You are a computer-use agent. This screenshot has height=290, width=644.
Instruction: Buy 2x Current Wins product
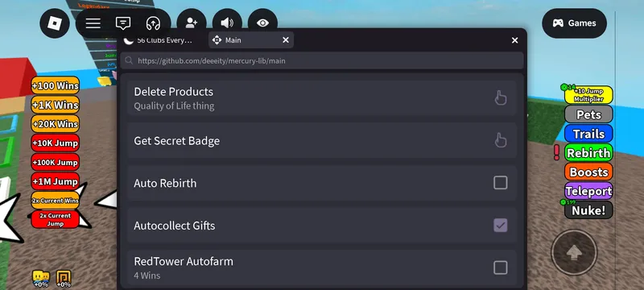point(55,201)
